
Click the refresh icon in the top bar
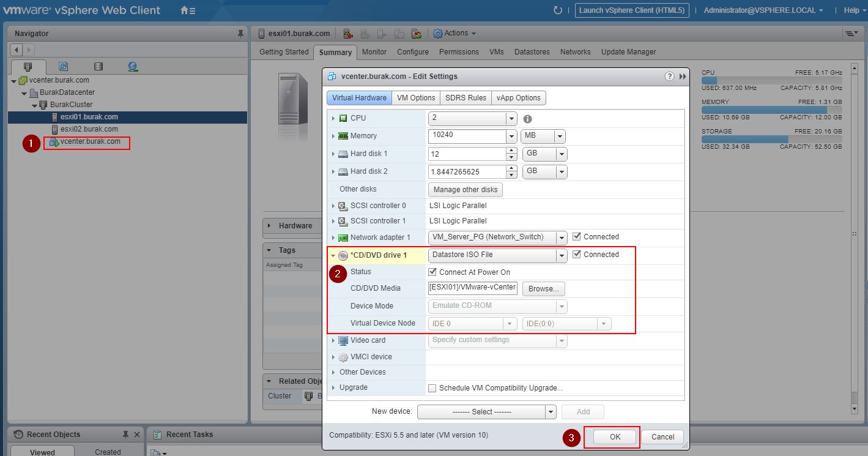pyautogui.click(x=557, y=10)
